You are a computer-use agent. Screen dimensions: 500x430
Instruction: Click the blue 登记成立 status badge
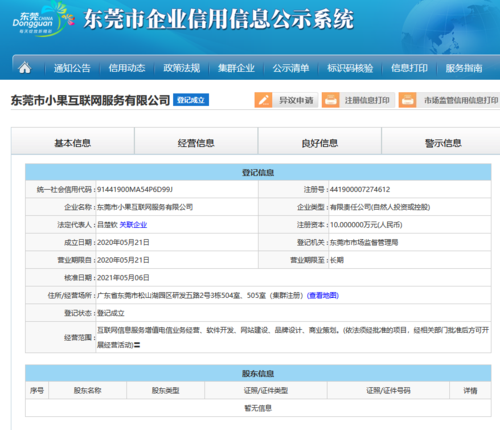[x=191, y=100]
